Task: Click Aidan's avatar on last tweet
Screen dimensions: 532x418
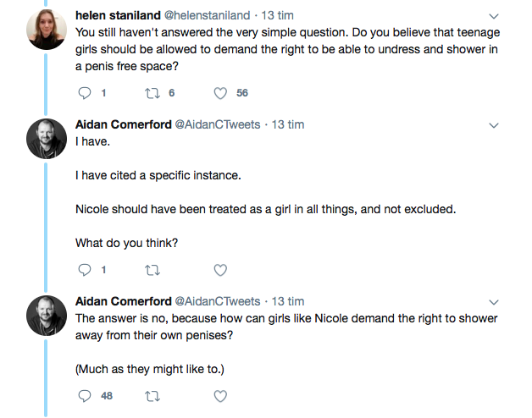Action: [x=45, y=315]
